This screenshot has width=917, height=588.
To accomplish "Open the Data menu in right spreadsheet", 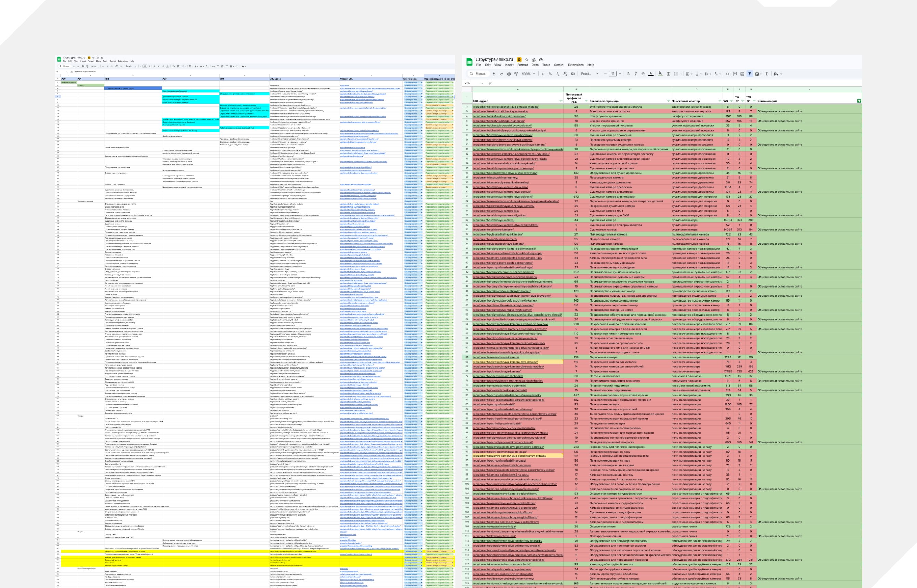I will pos(535,65).
